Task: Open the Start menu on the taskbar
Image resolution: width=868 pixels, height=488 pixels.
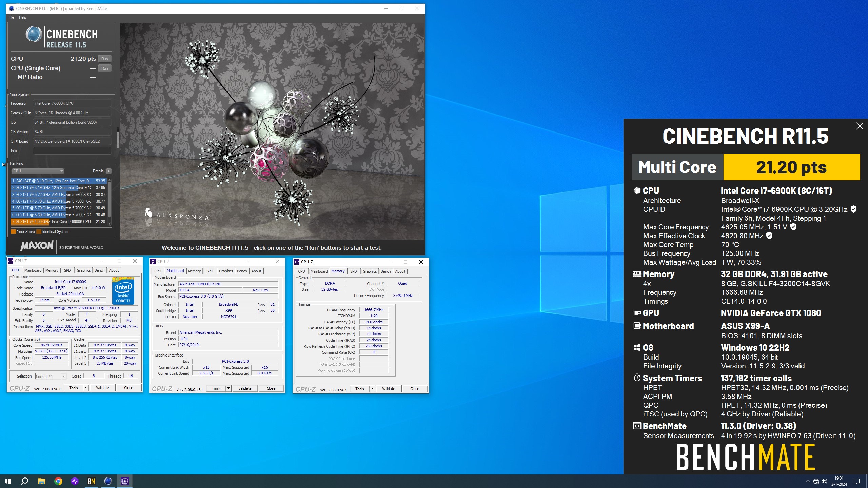Action: pos(8,481)
